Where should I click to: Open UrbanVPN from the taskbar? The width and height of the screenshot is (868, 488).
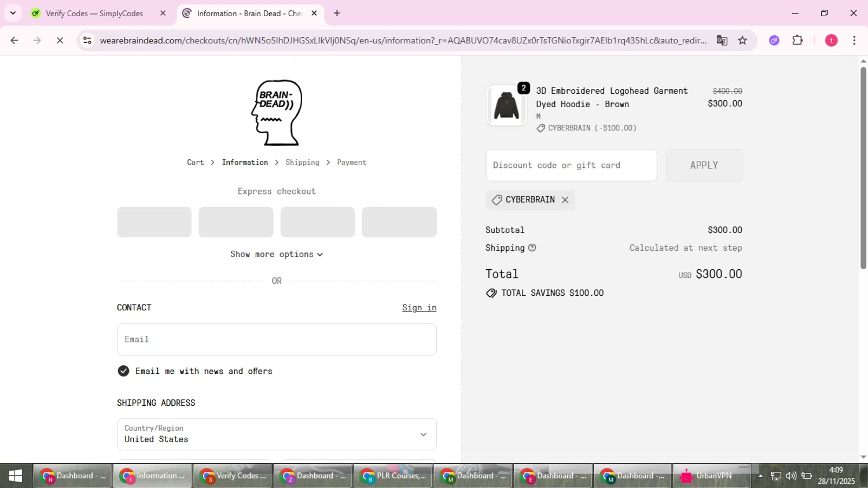point(712,476)
